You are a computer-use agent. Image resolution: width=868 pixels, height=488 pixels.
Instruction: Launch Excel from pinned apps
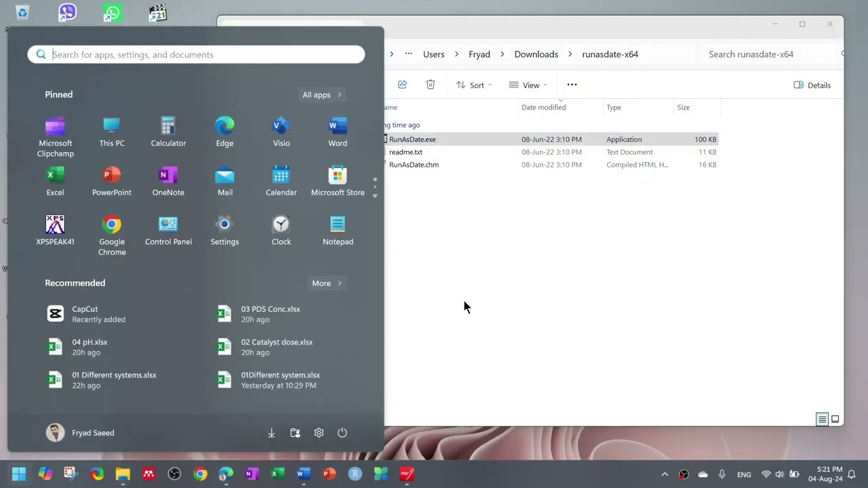[55, 182]
